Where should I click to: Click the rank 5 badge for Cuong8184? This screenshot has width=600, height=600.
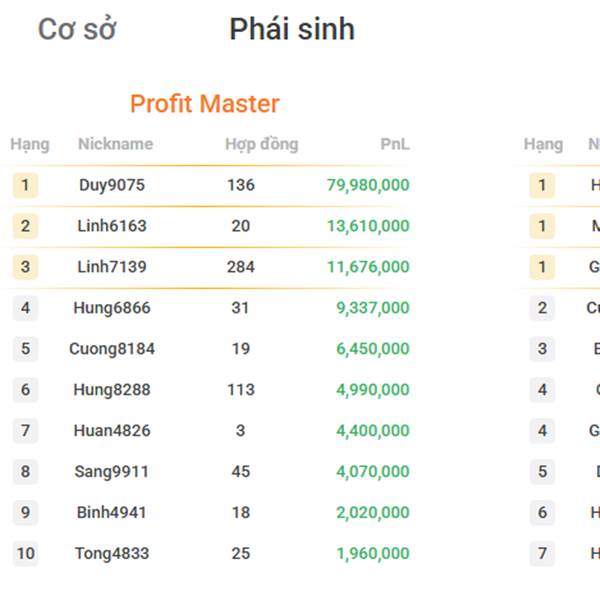tap(25, 349)
